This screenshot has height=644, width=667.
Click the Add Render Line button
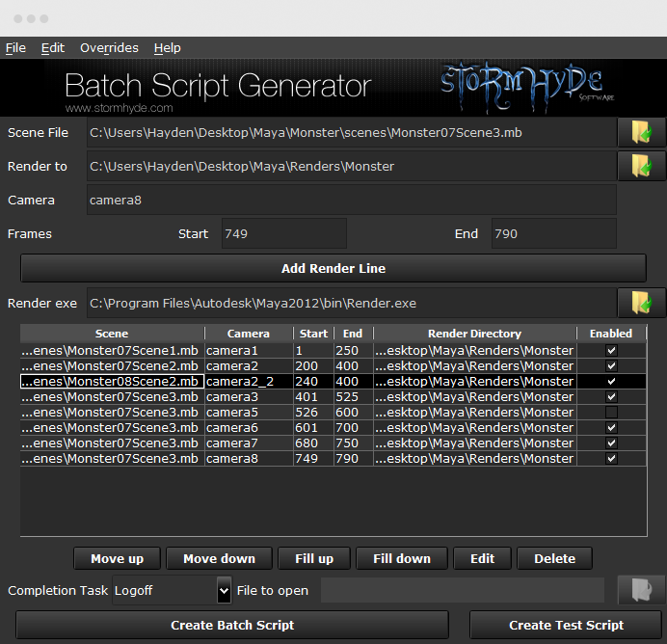click(x=333, y=268)
